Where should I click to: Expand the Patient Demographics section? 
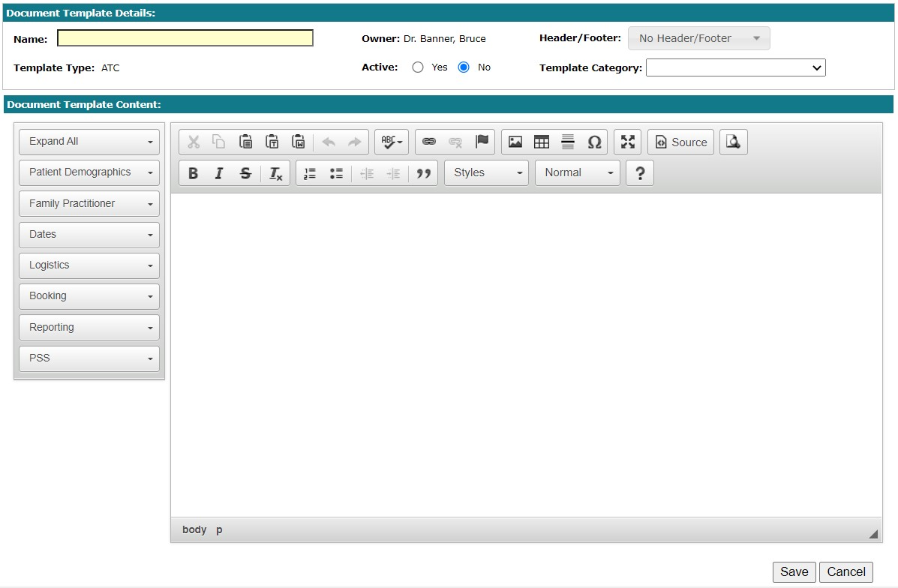pyautogui.click(x=89, y=172)
